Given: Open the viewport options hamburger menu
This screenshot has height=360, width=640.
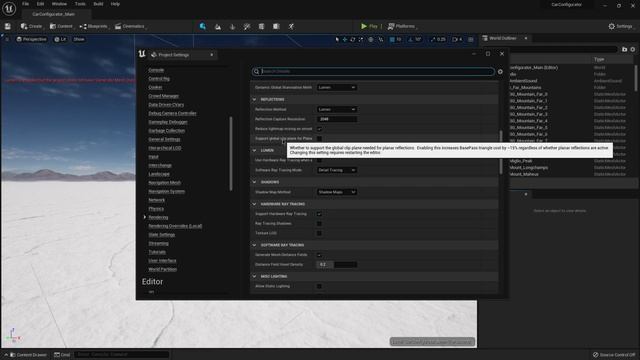Looking at the screenshot, I should pos(7,39).
